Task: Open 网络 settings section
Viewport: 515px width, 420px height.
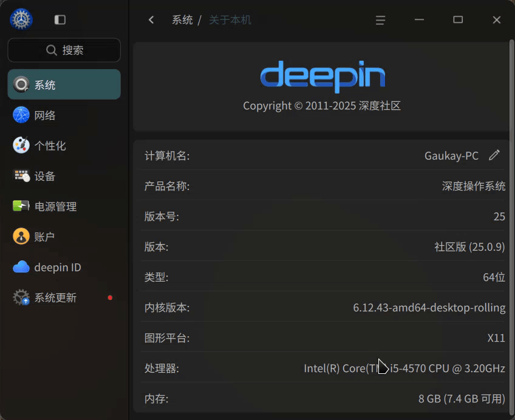Action: pos(64,115)
